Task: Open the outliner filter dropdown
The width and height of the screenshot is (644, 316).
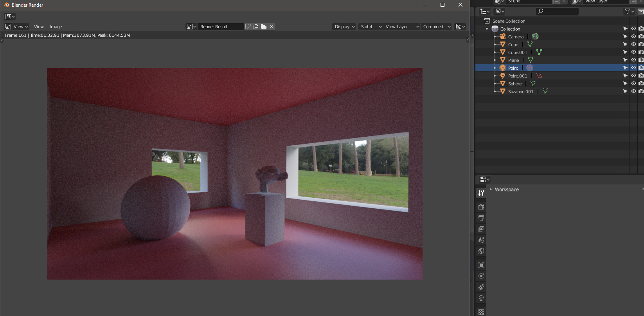Action: coord(630,11)
